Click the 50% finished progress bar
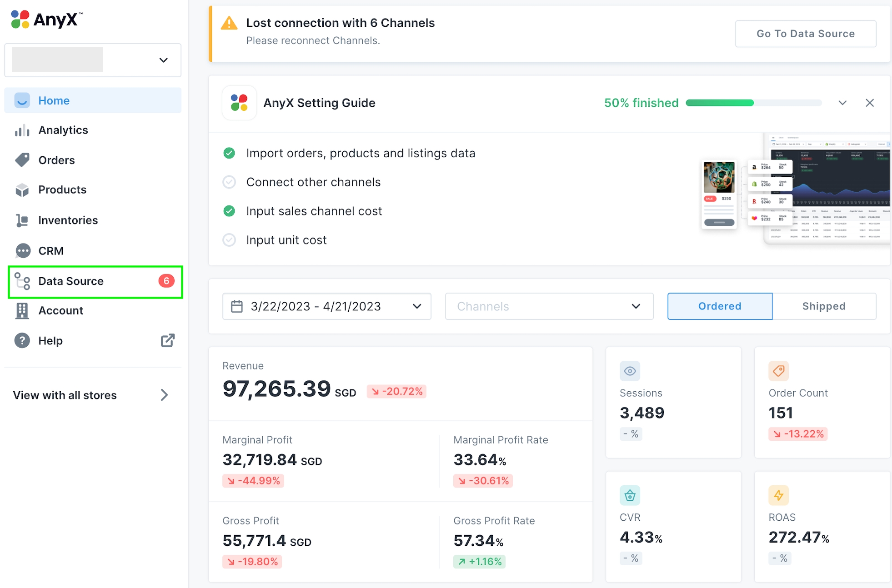This screenshot has width=892, height=588. click(x=753, y=103)
